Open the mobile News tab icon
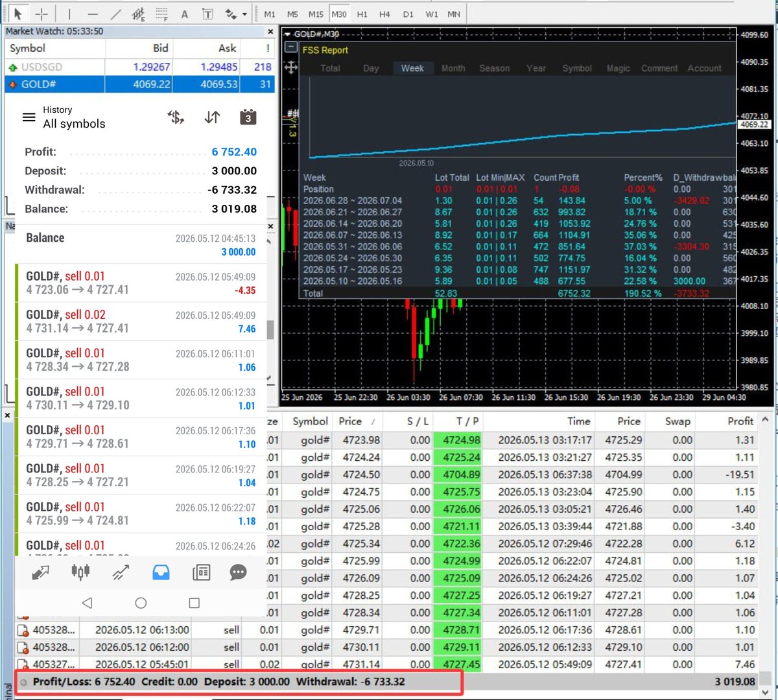Image resolution: width=778 pixels, height=700 pixels. pyautogui.click(x=202, y=572)
